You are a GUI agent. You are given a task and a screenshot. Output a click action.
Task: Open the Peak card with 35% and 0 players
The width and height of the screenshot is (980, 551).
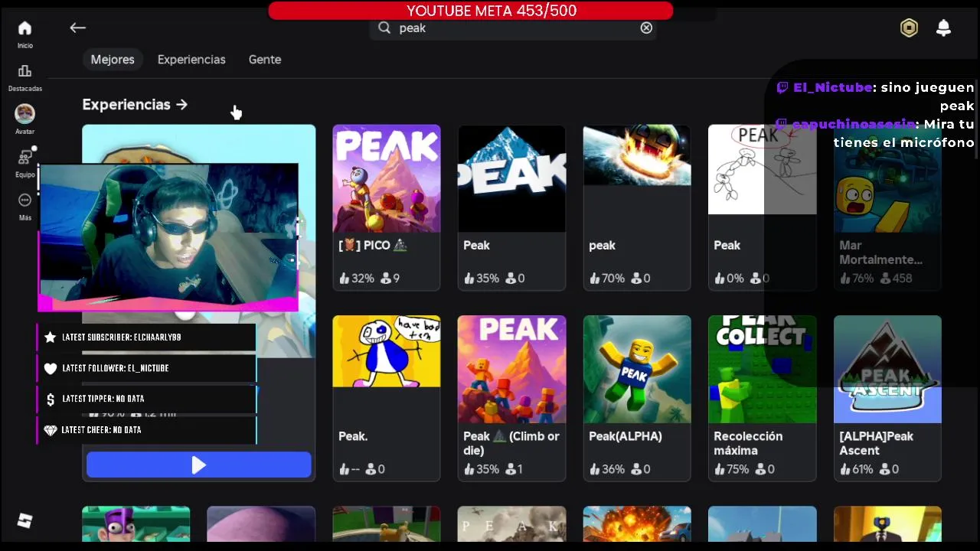[x=511, y=207]
